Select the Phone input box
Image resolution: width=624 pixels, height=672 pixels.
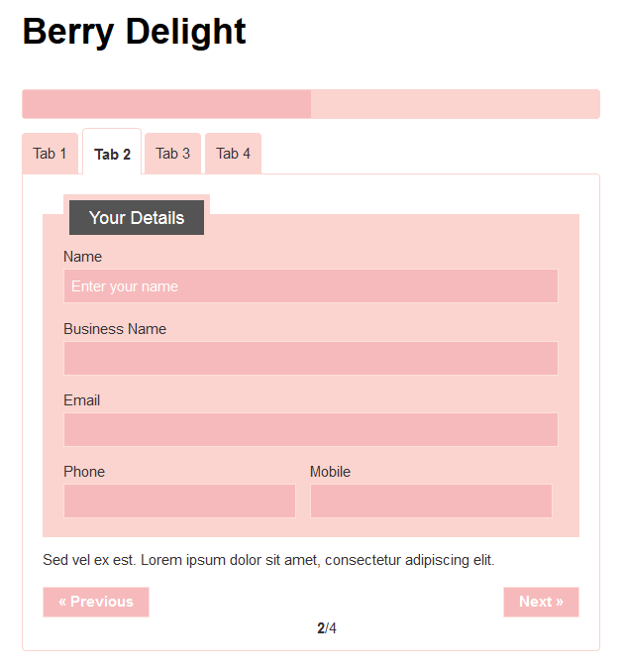[x=179, y=501]
